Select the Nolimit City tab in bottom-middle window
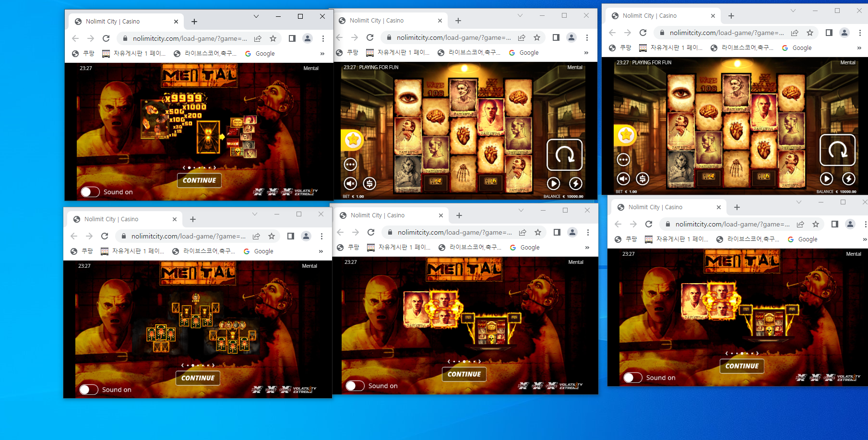Viewport: 868px width, 440px height. [x=392, y=215]
